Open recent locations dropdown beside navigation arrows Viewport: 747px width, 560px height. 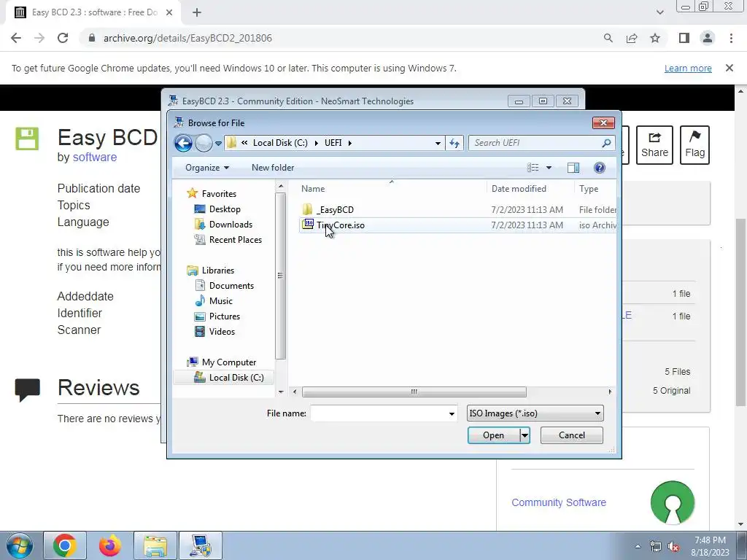[x=218, y=143]
